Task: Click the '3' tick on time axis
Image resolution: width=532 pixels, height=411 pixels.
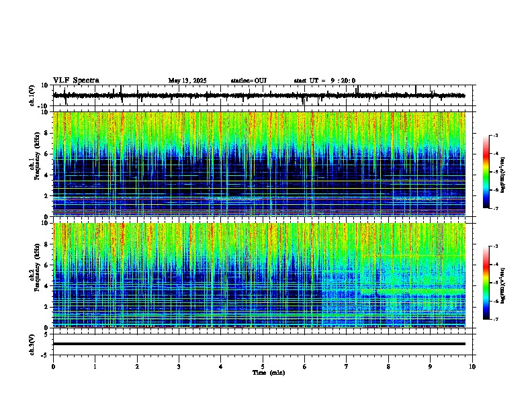Action: coord(179,367)
